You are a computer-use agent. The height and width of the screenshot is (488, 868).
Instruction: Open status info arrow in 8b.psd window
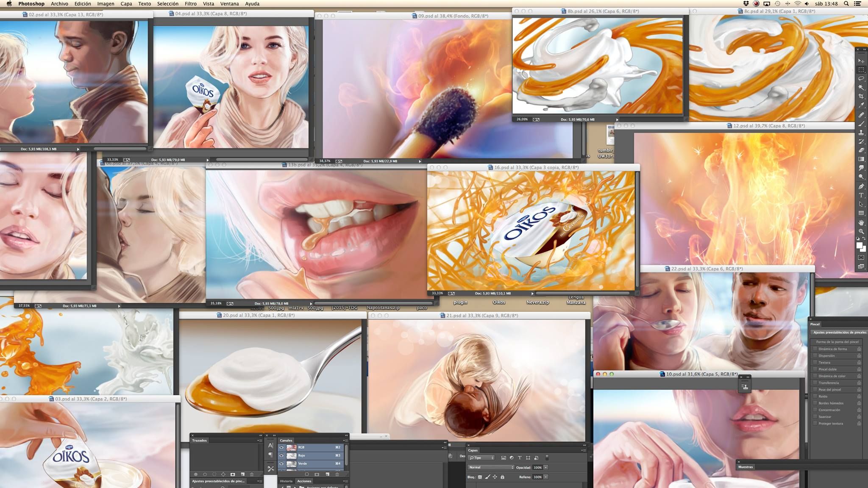click(617, 119)
